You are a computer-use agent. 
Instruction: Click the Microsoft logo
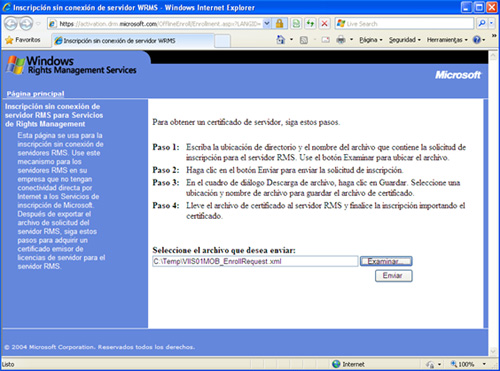[x=458, y=75]
